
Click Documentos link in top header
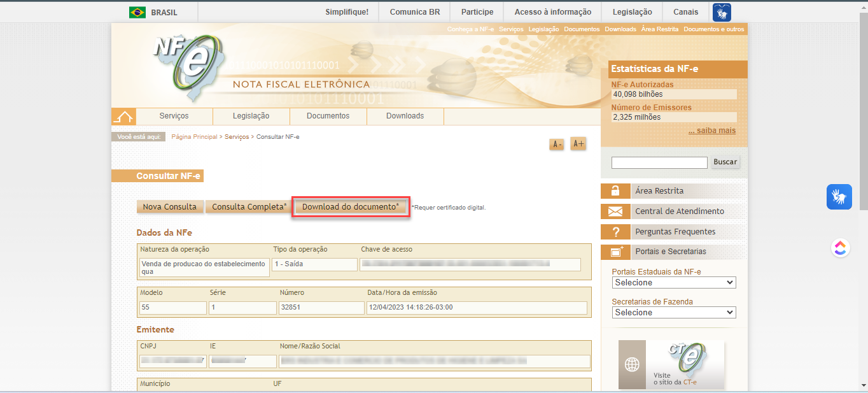coord(582,29)
